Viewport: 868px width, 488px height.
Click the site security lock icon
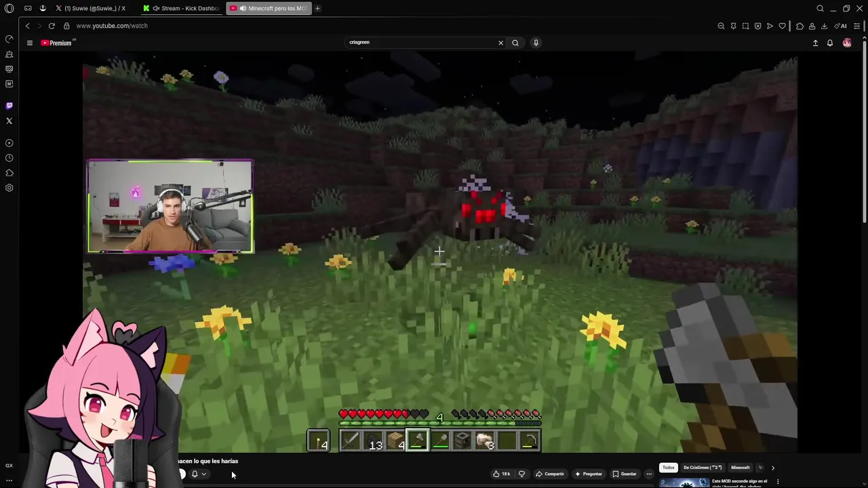coord(66,26)
